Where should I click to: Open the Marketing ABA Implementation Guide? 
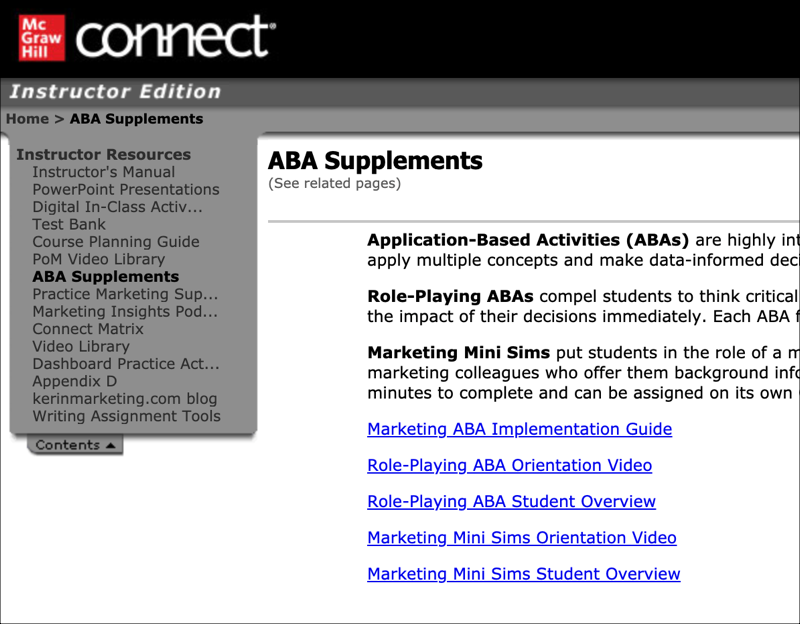[x=519, y=429]
